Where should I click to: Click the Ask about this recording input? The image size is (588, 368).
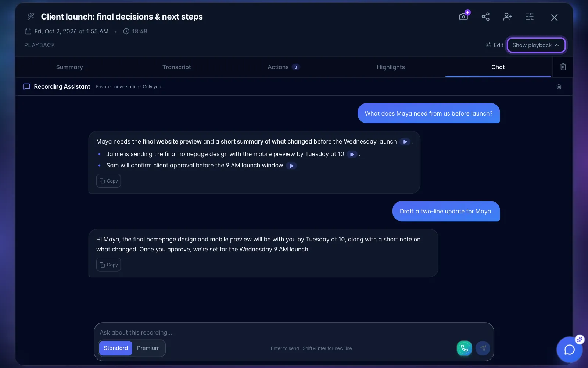tap(294, 332)
